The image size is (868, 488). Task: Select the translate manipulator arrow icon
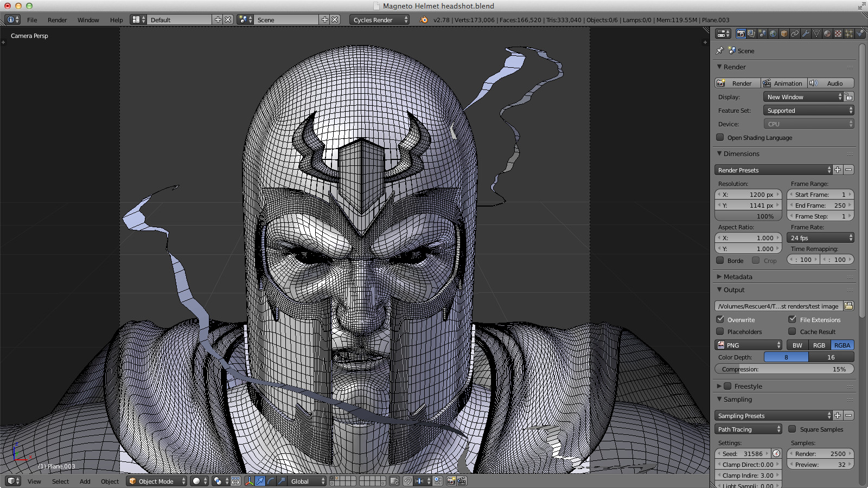260,481
